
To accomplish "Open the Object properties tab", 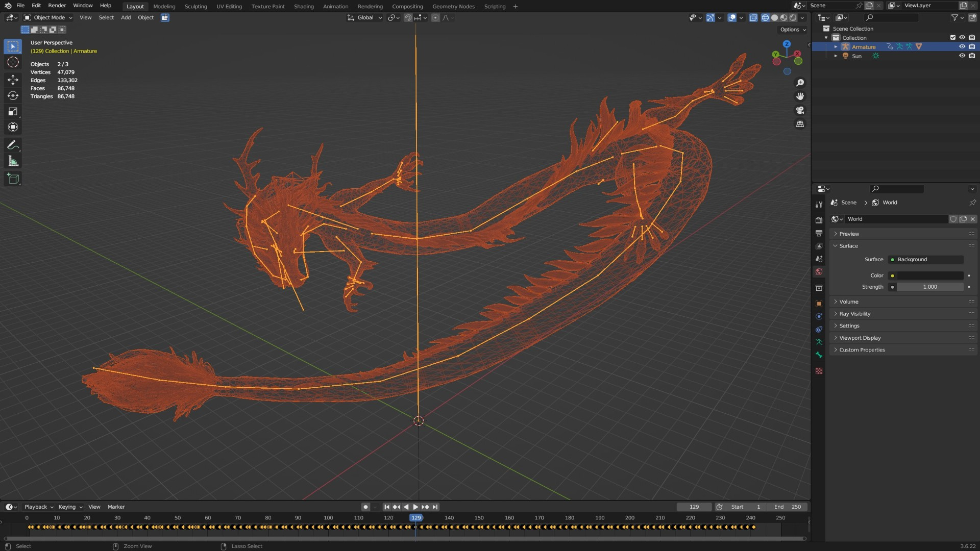I will coord(819,304).
